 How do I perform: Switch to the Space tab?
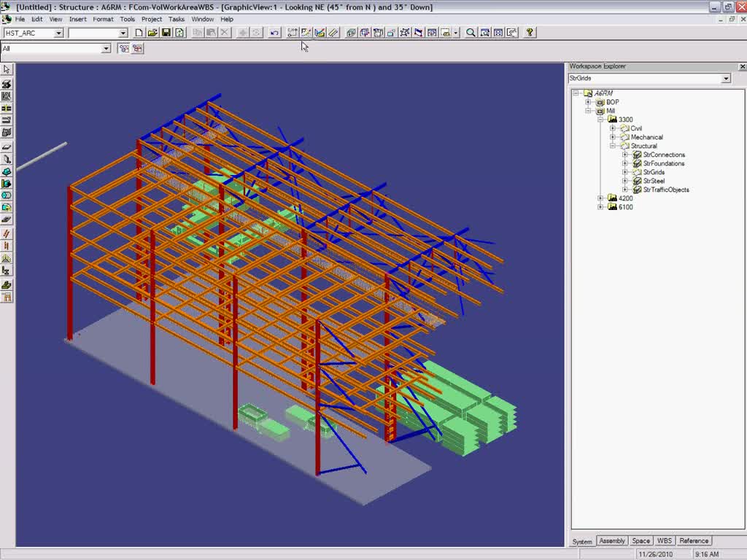tap(640, 541)
